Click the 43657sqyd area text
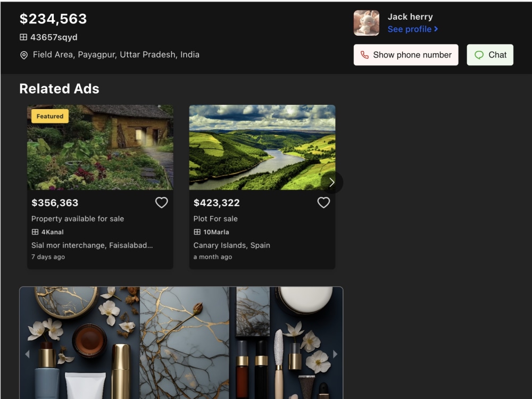Viewport: 532px width, 399px height. tap(54, 37)
